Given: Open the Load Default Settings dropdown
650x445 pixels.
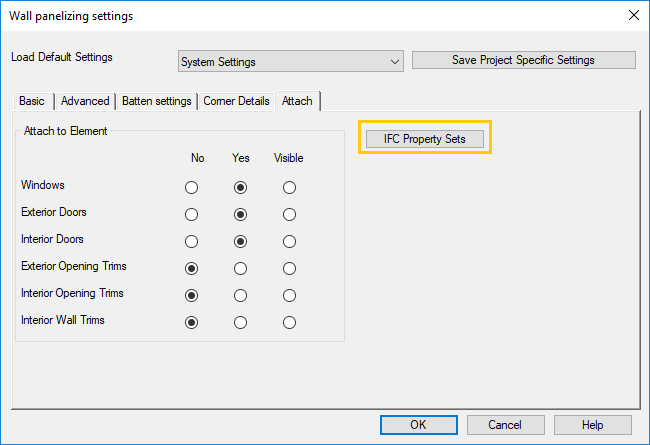Looking at the screenshot, I should click(290, 61).
